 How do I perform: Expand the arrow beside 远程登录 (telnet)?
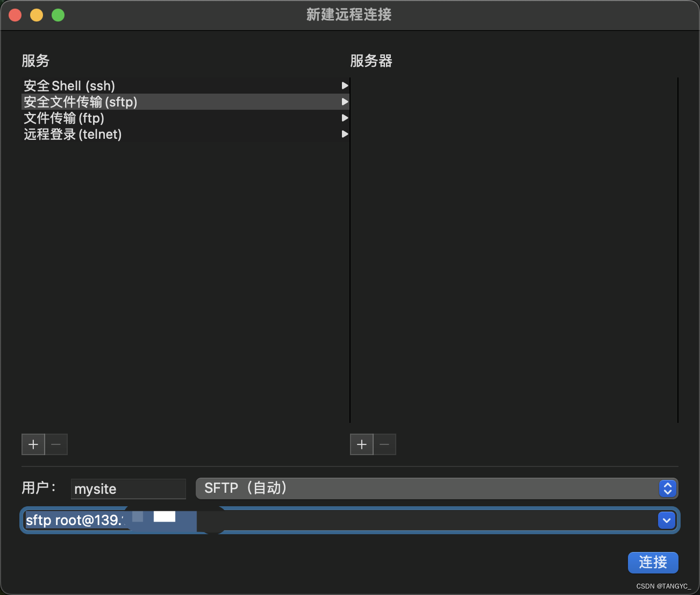(345, 134)
